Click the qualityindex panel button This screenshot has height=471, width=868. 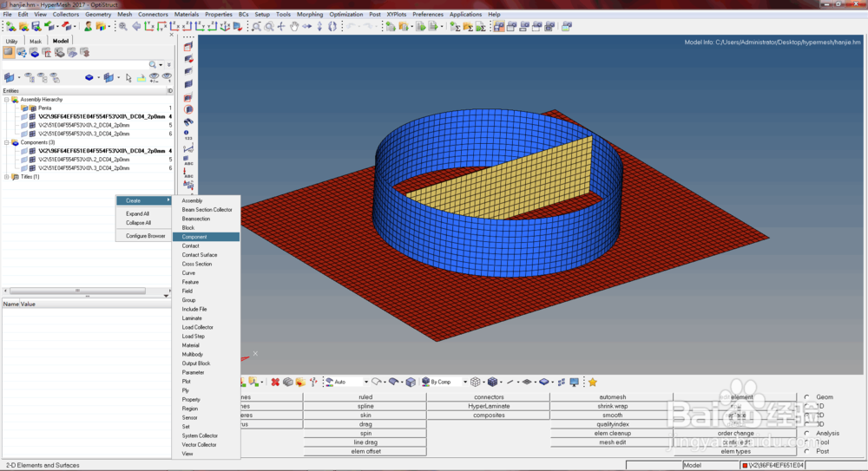click(x=612, y=424)
